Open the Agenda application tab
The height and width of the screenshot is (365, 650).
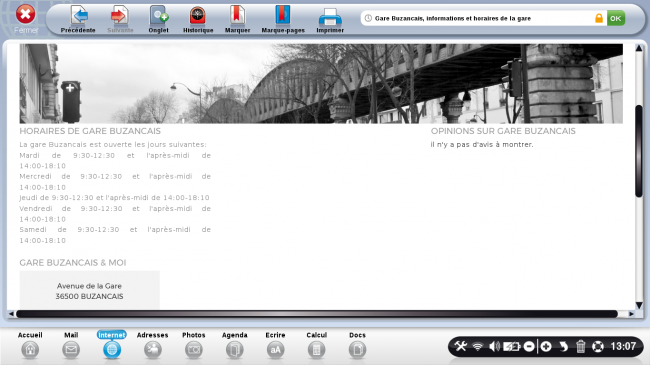[235, 345]
